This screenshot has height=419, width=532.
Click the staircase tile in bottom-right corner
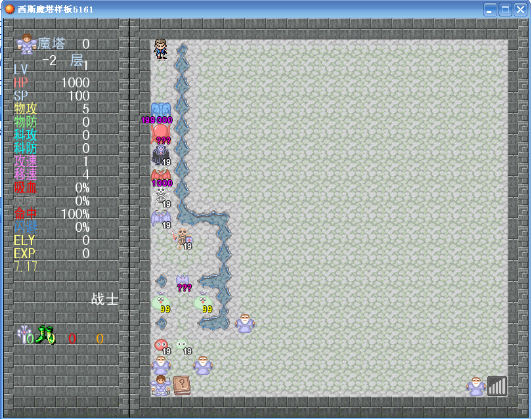[x=497, y=386]
